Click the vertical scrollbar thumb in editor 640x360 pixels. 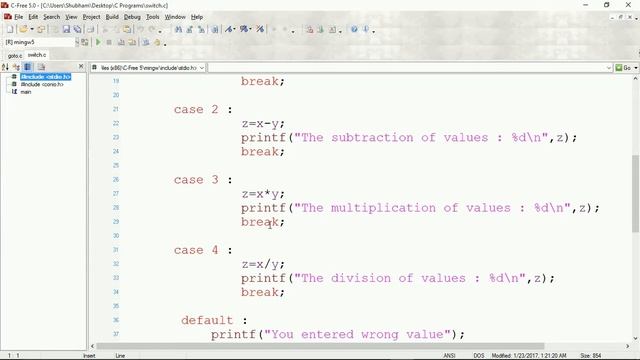point(635,193)
